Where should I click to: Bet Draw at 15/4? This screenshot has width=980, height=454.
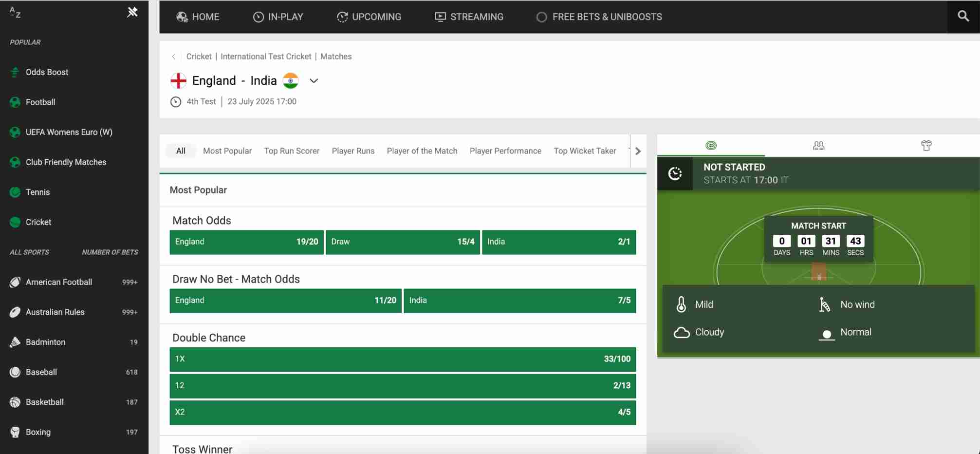pos(403,242)
